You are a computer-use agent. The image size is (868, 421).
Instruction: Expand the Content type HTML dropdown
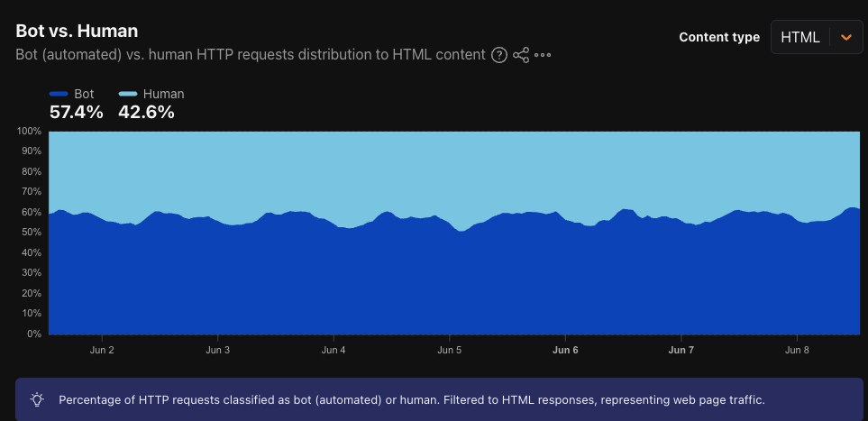pyautogui.click(x=817, y=37)
